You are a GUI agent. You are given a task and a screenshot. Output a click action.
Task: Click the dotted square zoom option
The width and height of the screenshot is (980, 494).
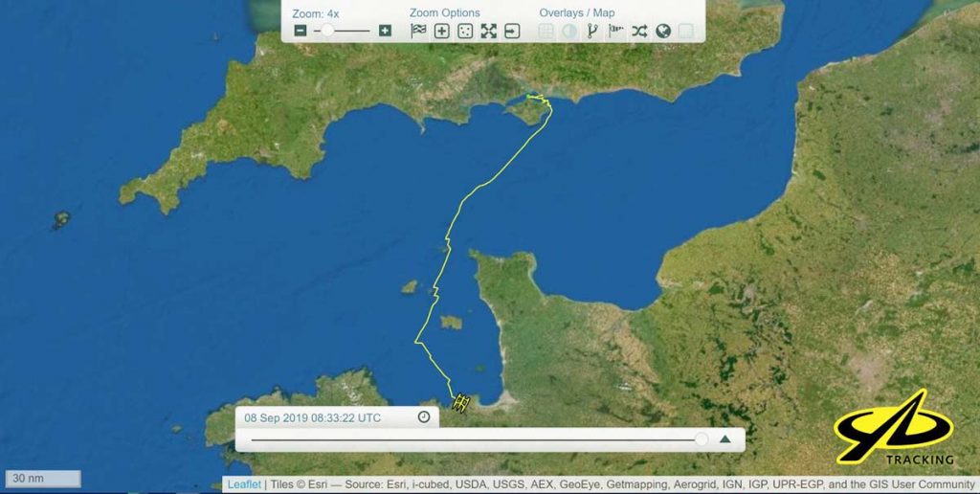[465, 31]
